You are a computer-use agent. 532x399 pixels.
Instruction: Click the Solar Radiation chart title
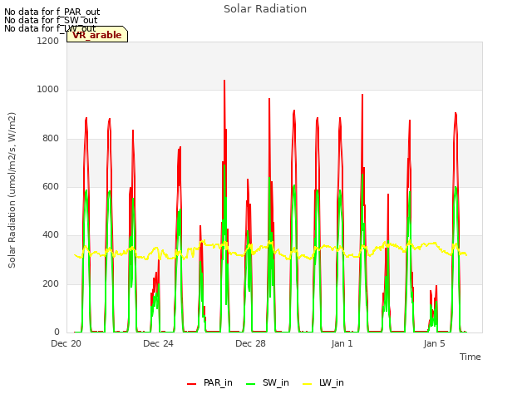tap(265, 9)
